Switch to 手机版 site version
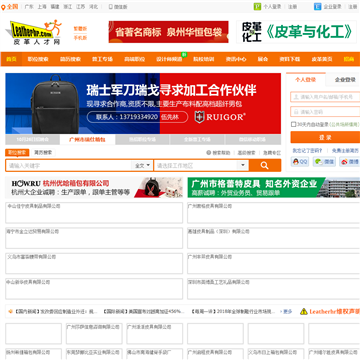The height and width of the screenshot is (360, 360). pyautogui.click(x=80, y=38)
